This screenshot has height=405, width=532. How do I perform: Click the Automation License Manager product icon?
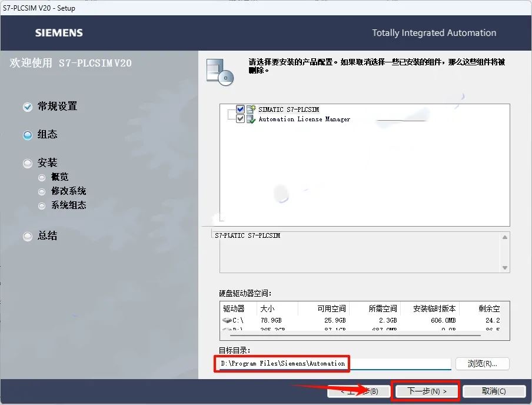(x=251, y=119)
